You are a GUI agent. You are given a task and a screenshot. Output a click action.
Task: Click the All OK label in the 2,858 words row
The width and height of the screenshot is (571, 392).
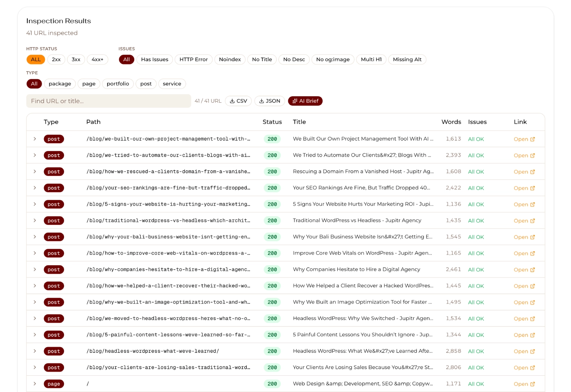coord(476,351)
